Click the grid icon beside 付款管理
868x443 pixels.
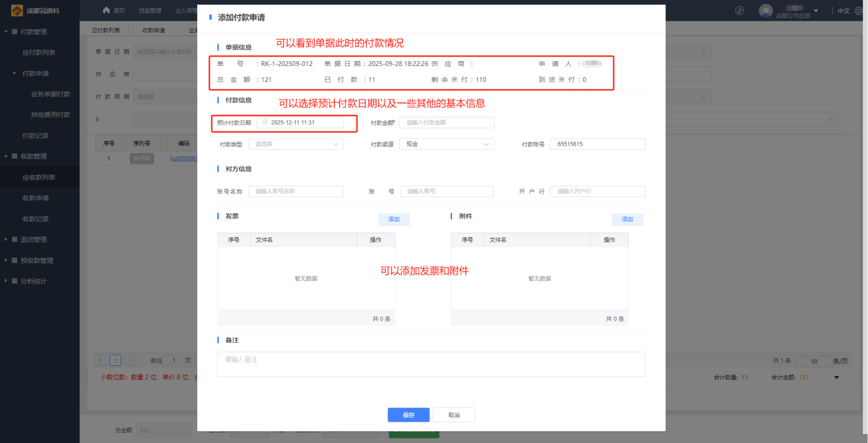(14, 32)
